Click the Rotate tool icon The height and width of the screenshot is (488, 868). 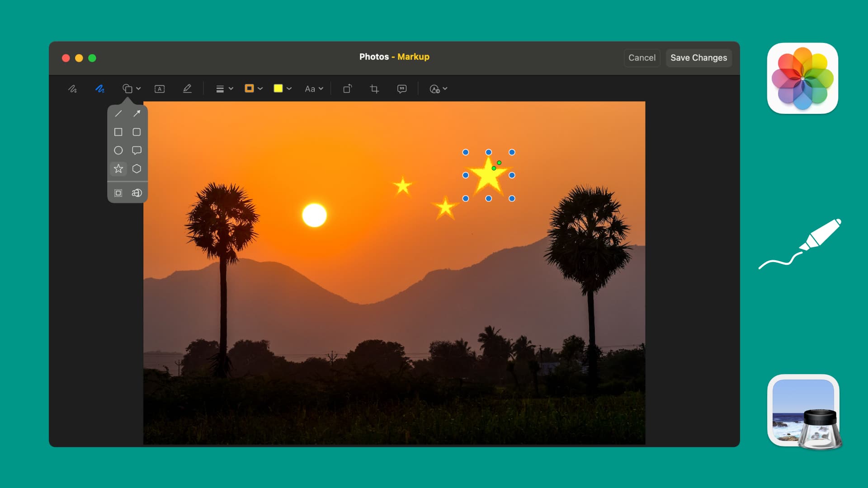coord(347,89)
